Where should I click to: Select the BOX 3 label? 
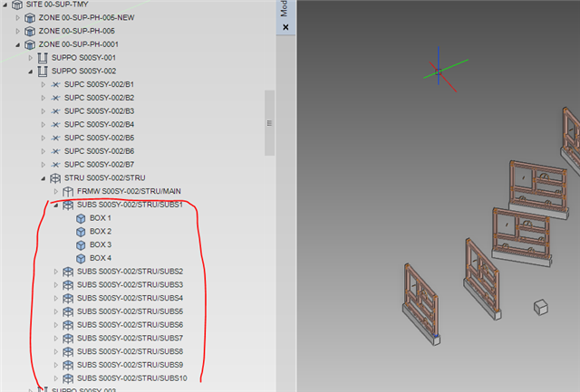[x=101, y=244]
